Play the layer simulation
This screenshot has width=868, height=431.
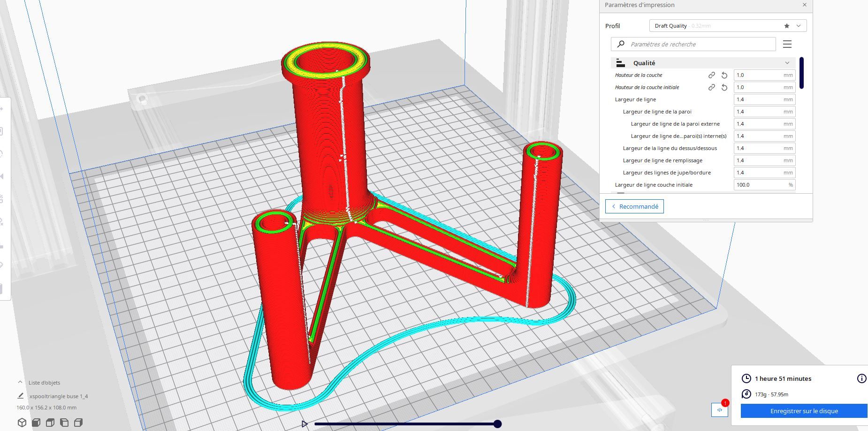coord(305,424)
